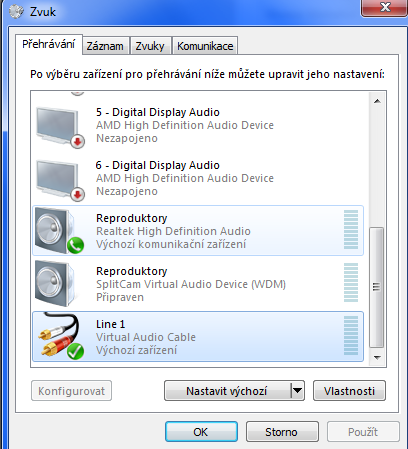Image resolution: width=408 pixels, height=449 pixels.
Task: Click the level meter of SplitCam Reproduktory
Action: 351,283
